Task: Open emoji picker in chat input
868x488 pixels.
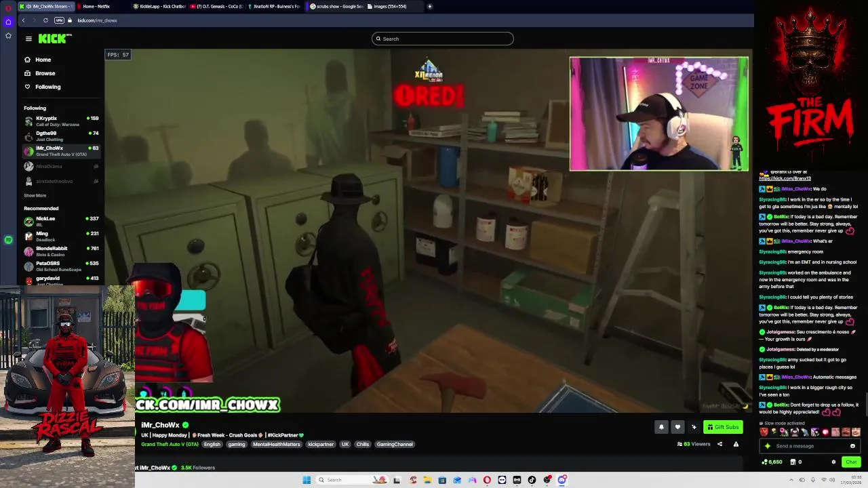Action: (852, 446)
